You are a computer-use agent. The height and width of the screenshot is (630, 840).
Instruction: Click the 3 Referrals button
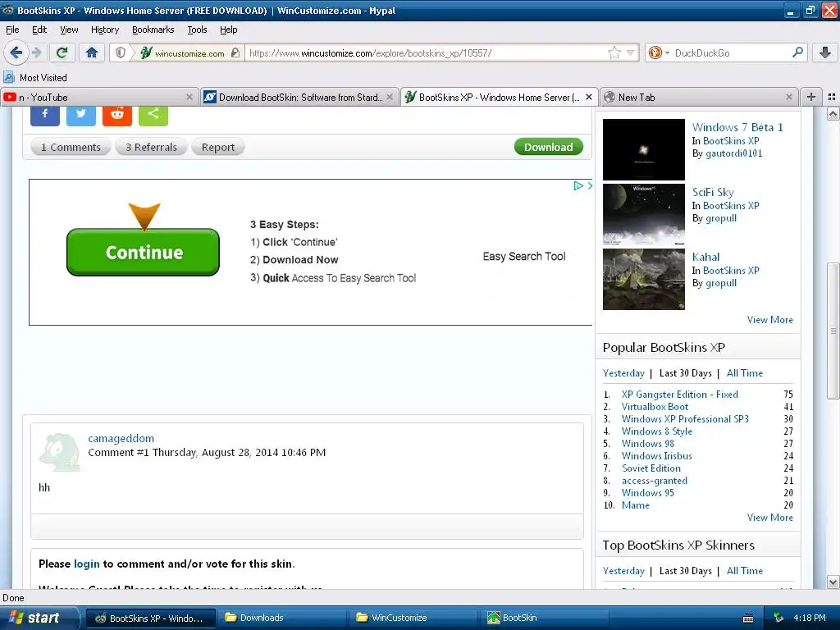pos(151,147)
